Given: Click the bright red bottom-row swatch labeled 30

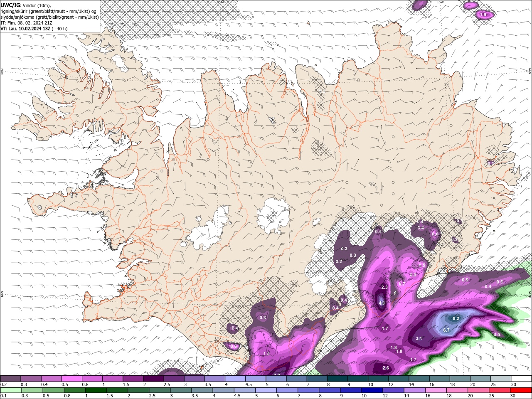Looking at the screenshot, I should coord(521,390).
